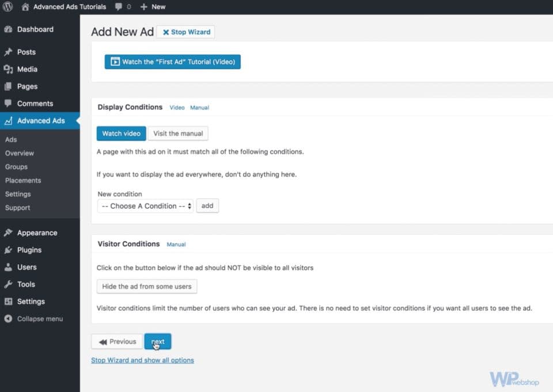
Task: Click the Users person icon
Action: (8, 267)
